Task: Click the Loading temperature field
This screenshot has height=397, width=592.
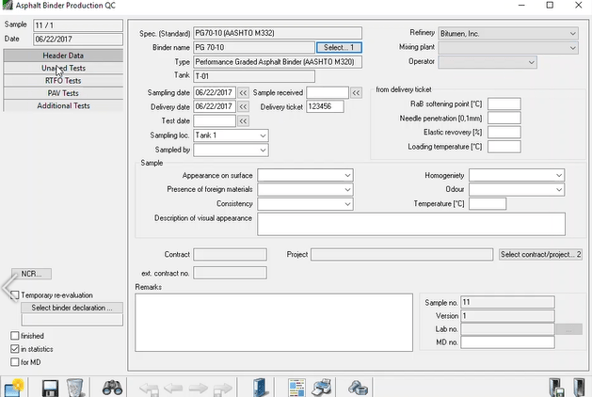Action: point(504,146)
